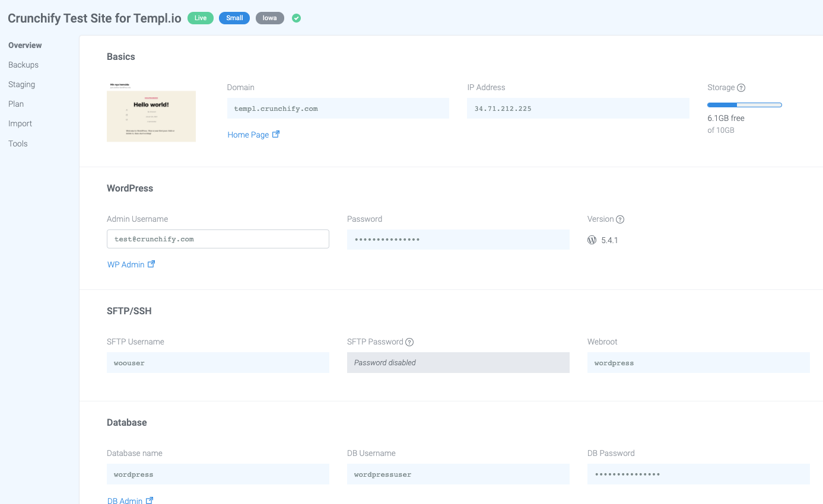Click the green verified checkmark icon
The height and width of the screenshot is (504, 823).
point(297,18)
